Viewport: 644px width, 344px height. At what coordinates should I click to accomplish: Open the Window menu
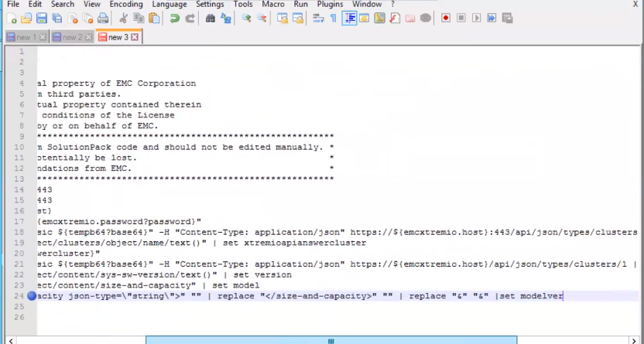coord(367,5)
